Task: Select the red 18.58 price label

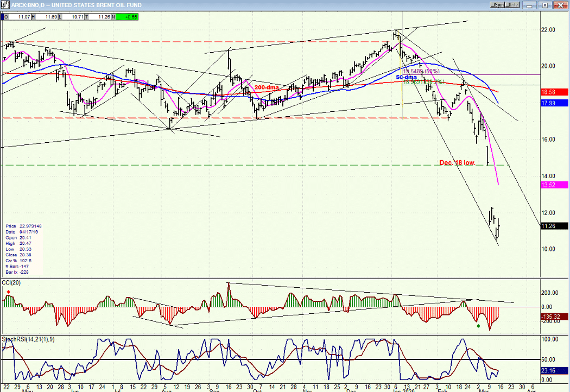Action: tap(554, 92)
